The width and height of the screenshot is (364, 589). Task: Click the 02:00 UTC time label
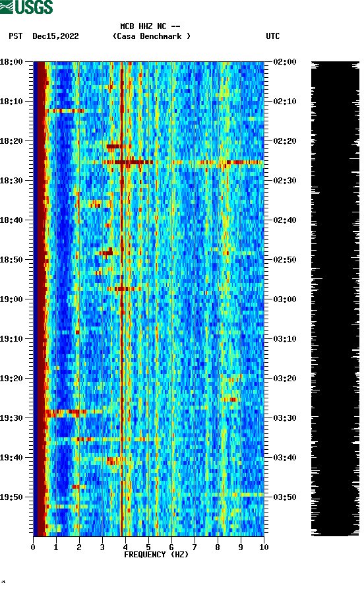click(x=285, y=61)
